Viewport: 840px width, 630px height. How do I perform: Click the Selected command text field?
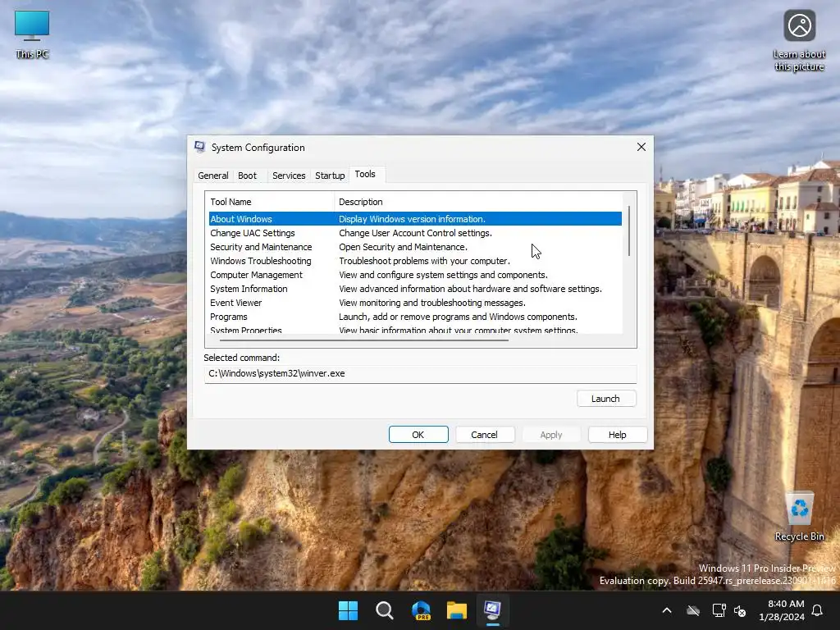[x=420, y=373]
